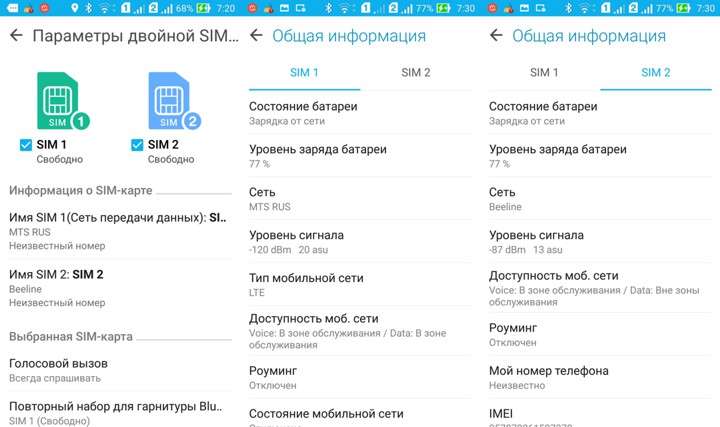720x427 pixels.
Task: Tap SIM 1 signal indicator in middle status bar
Action: 371,8
